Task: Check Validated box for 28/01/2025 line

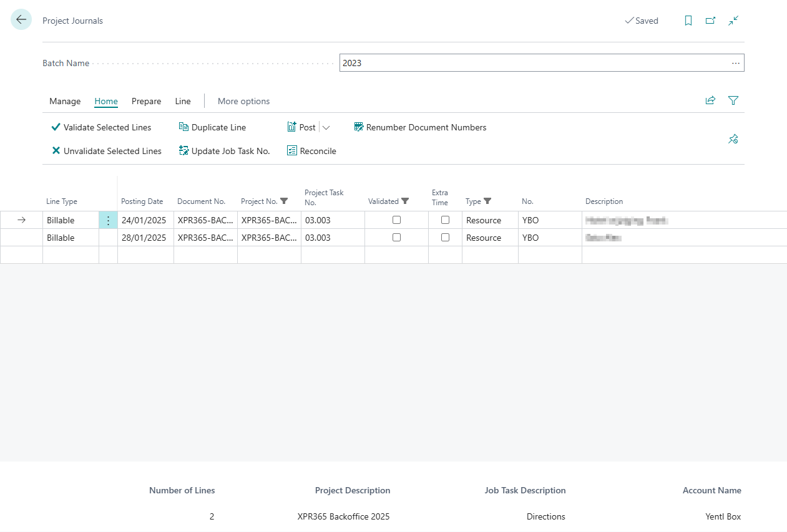Action: click(396, 238)
